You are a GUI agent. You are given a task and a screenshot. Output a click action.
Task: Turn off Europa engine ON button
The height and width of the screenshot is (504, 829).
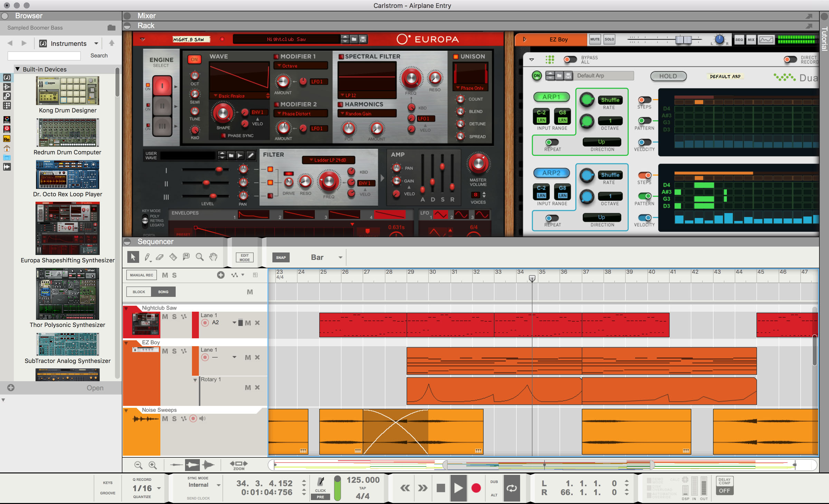point(194,59)
